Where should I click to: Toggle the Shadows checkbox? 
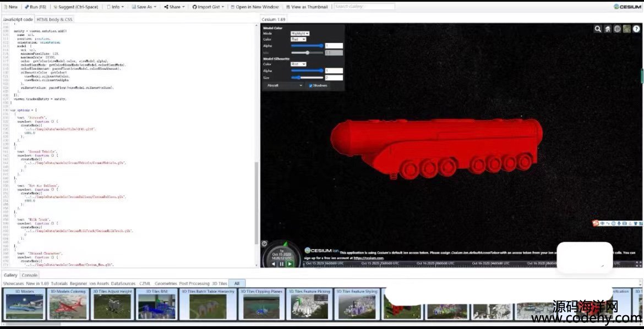coord(311,86)
